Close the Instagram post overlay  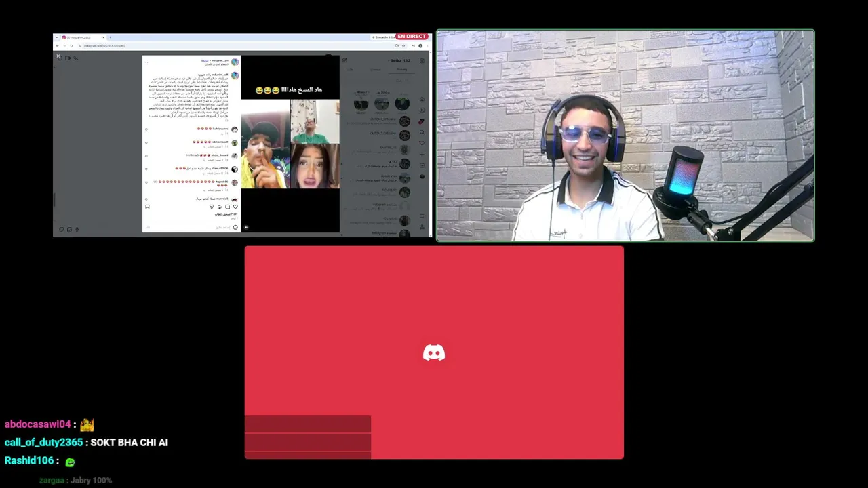click(x=58, y=56)
